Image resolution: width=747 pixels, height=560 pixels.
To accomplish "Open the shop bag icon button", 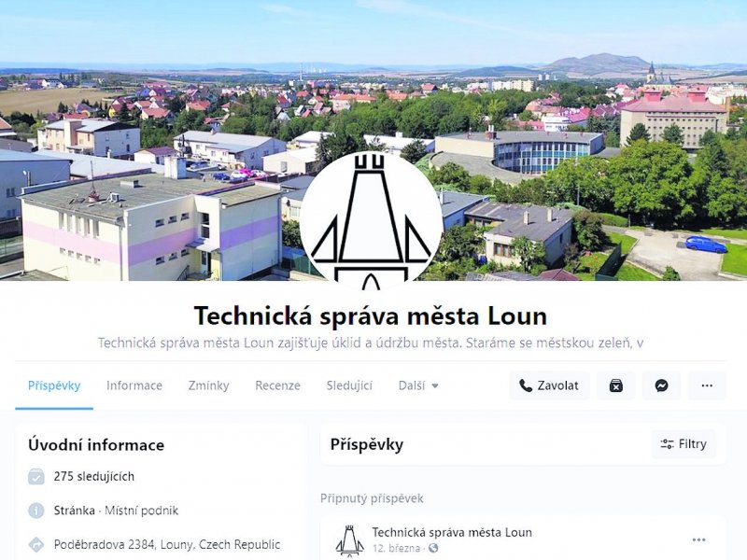I will (x=616, y=385).
